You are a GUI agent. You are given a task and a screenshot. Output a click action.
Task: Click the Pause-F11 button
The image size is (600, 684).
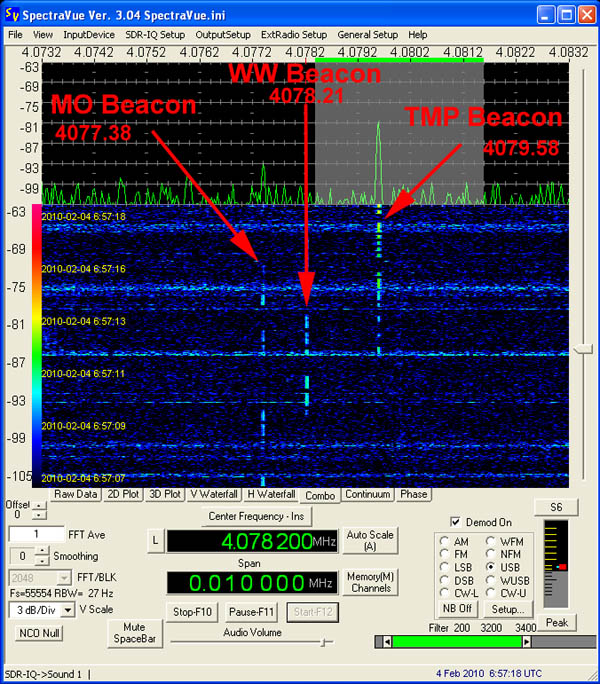click(251, 612)
